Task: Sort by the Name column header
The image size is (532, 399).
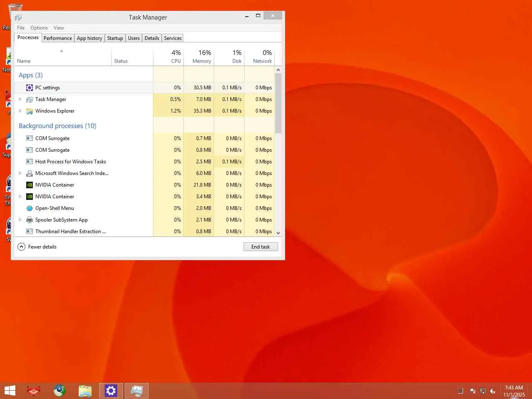Action: 63,57
